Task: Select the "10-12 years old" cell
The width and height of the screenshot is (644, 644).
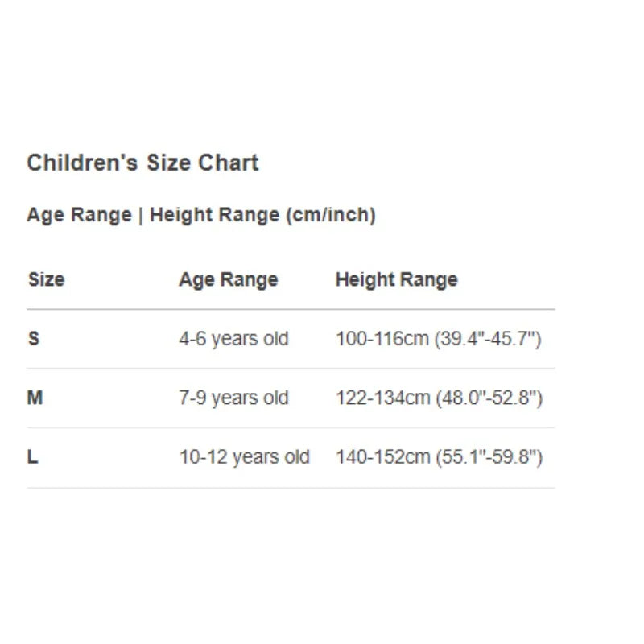Action: click(244, 457)
